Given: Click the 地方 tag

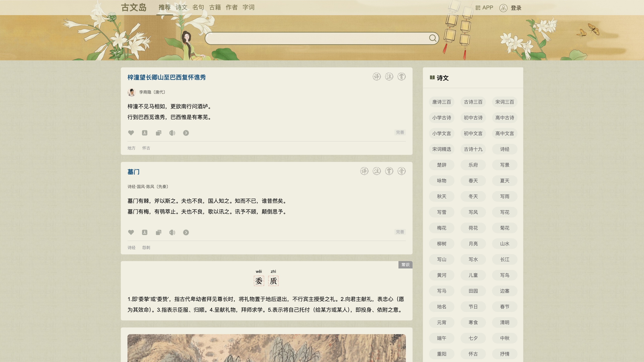Looking at the screenshot, I should point(131,148).
